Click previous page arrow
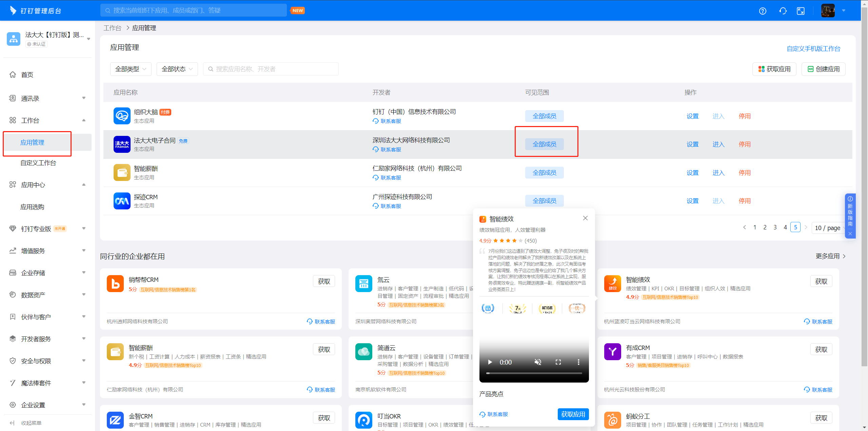The image size is (868, 431). tap(745, 227)
